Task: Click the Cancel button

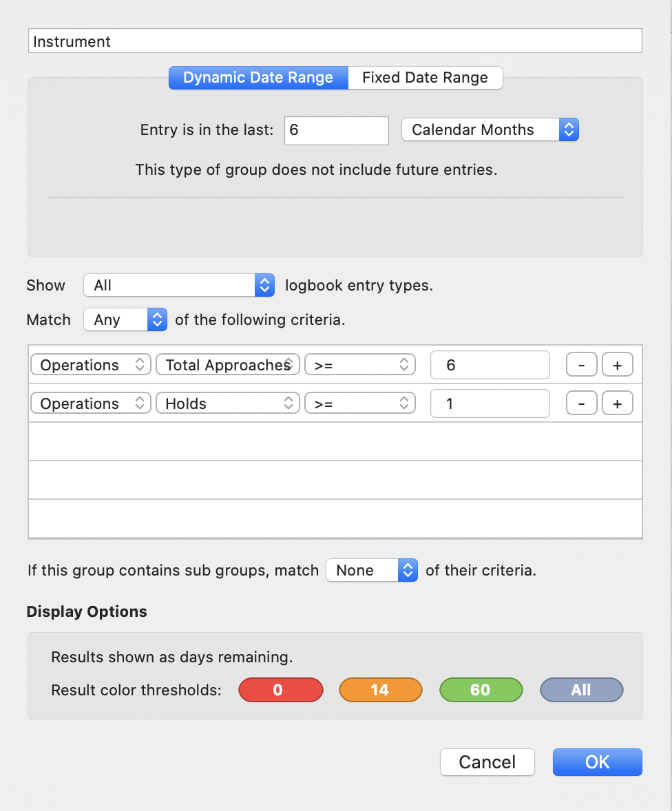Action: pyautogui.click(x=487, y=762)
